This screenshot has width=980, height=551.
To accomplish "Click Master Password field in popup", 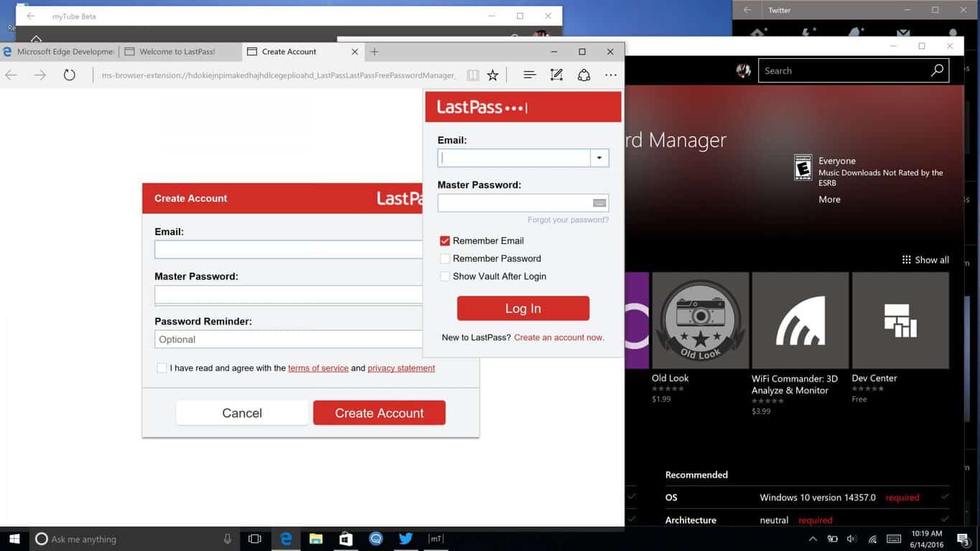I will click(x=523, y=203).
